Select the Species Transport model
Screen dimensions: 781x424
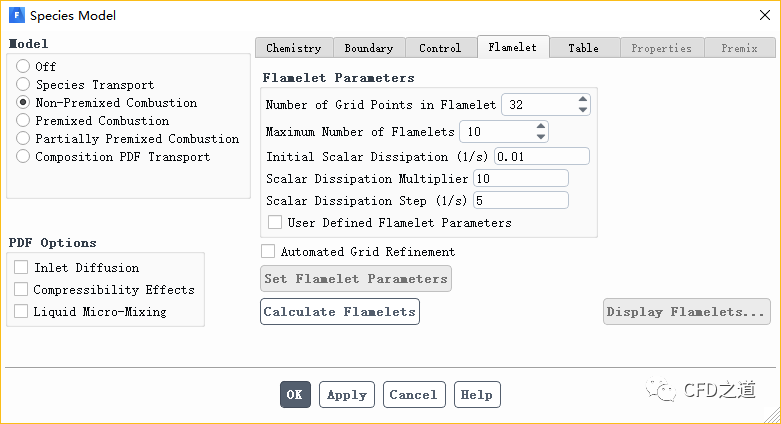click(23, 85)
